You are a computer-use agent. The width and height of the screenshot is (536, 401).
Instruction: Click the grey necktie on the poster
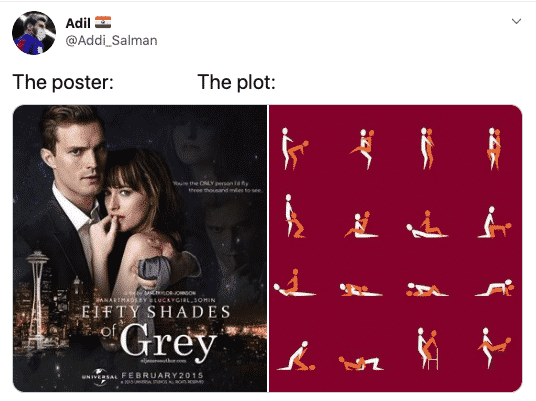click(152, 273)
